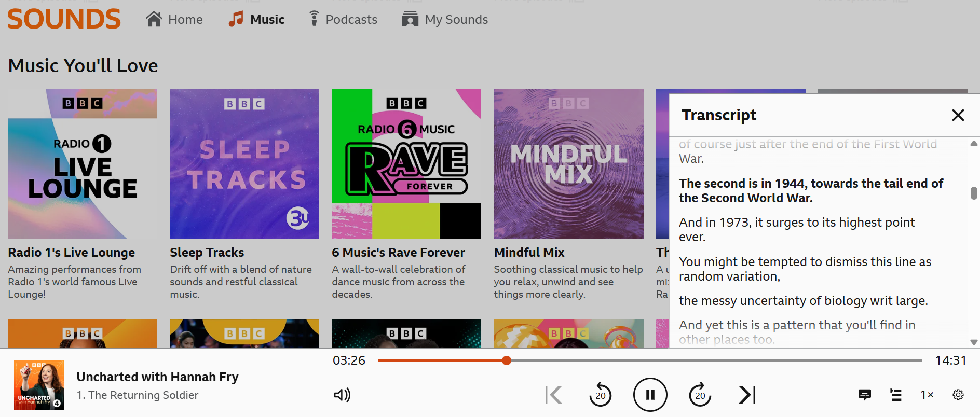Image resolution: width=980 pixels, height=417 pixels.
Task: Mute audio with the volume icon
Action: 342,395
